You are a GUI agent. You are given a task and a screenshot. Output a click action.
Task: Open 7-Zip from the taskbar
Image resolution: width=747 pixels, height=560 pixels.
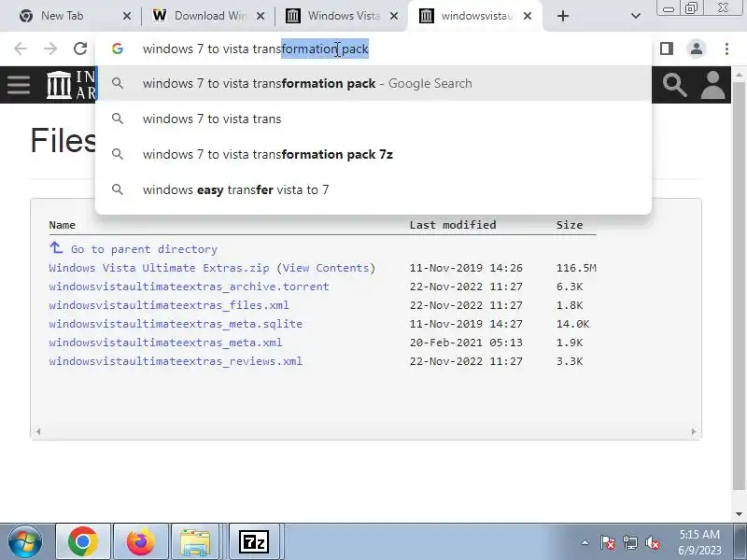pos(253,542)
